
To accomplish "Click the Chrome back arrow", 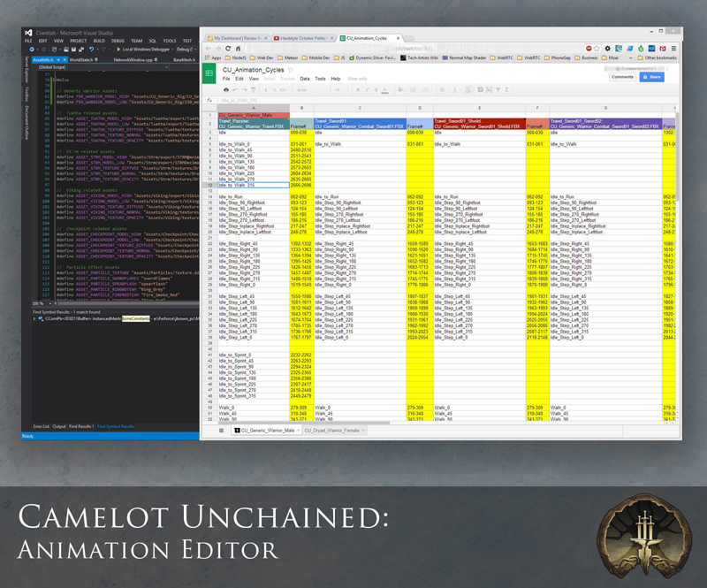I will pos(209,49).
